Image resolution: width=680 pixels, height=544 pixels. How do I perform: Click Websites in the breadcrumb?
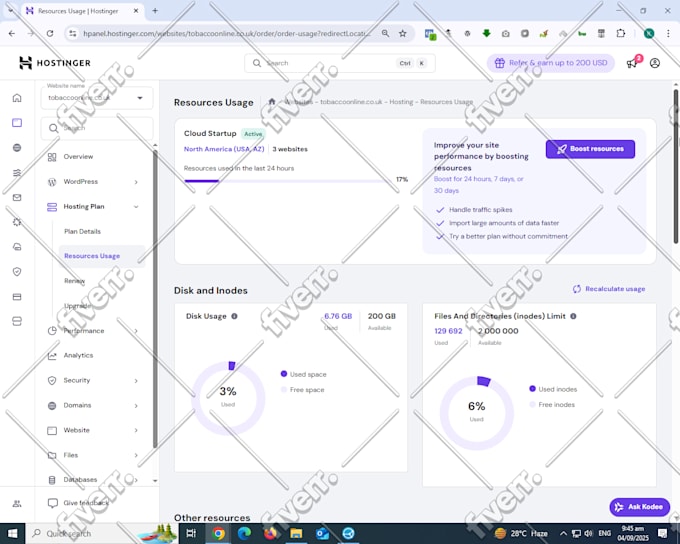[298, 102]
